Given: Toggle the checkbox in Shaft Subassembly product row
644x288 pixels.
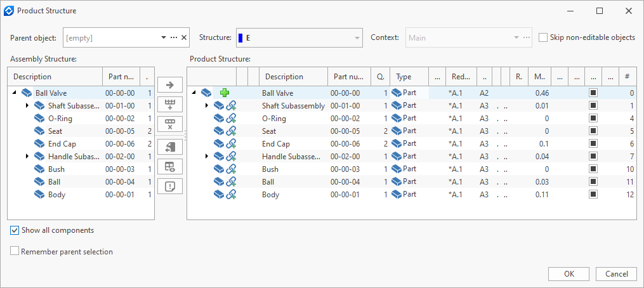Looking at the screenshot, I should pyautogui.click(x=593, y=105).
